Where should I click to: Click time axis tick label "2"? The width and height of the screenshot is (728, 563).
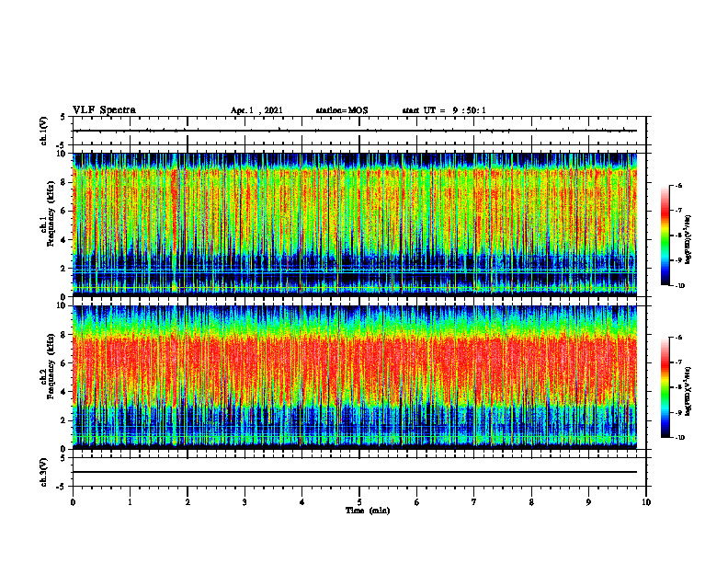[x=188, y=502]
